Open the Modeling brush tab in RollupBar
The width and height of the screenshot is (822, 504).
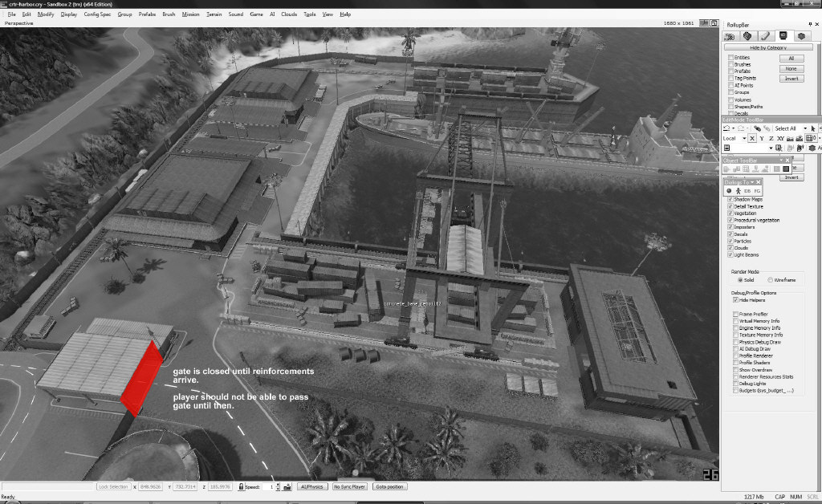click(x=765, y=36)
